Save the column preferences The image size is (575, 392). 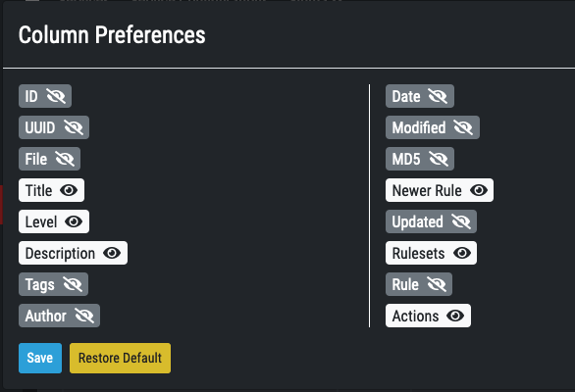[40, 358]
